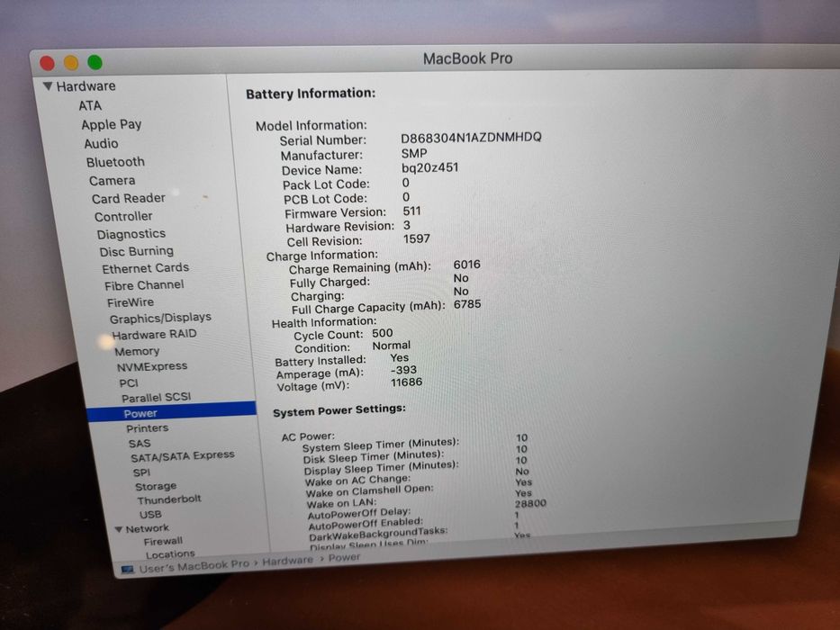Open the NVMExpress section
Viewport: 840px width, 630px height.
(x=151, y=367)
